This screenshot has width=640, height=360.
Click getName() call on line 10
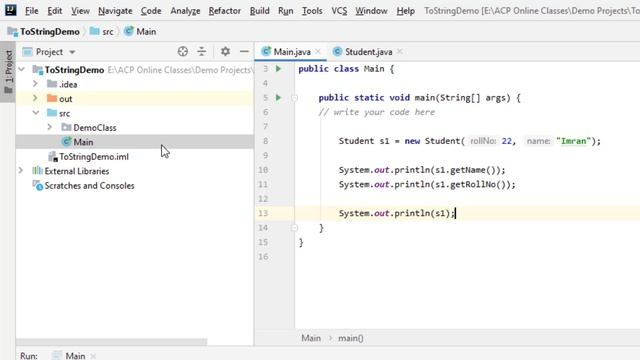coord(472,170)
